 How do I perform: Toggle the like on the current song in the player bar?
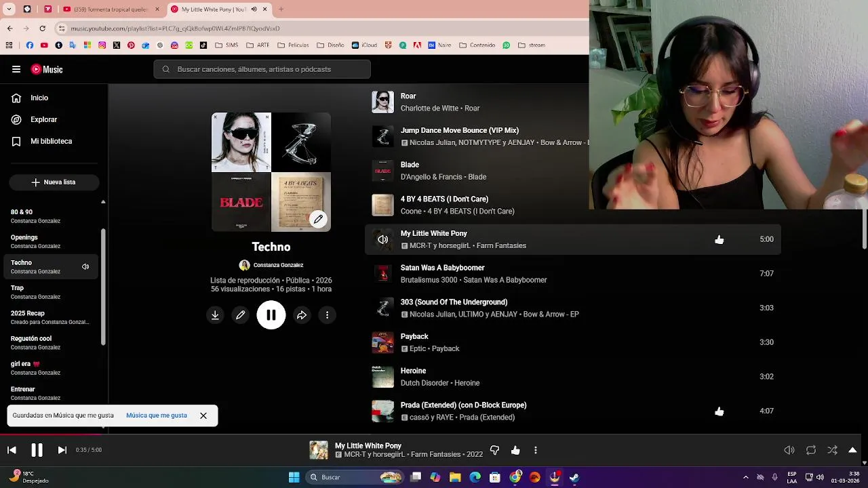515,450
